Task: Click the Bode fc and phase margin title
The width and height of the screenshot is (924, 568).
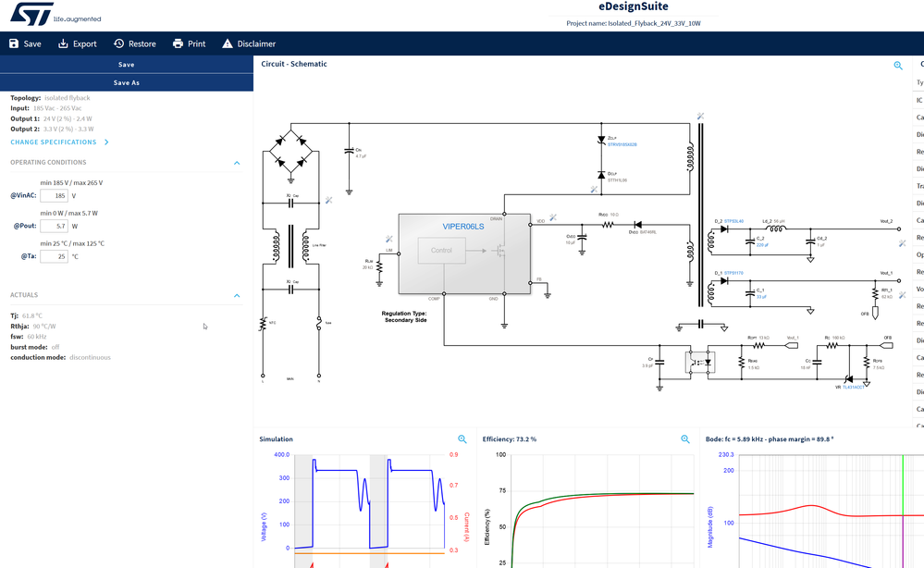Action: pyautogui.click(x=769, y=439)
